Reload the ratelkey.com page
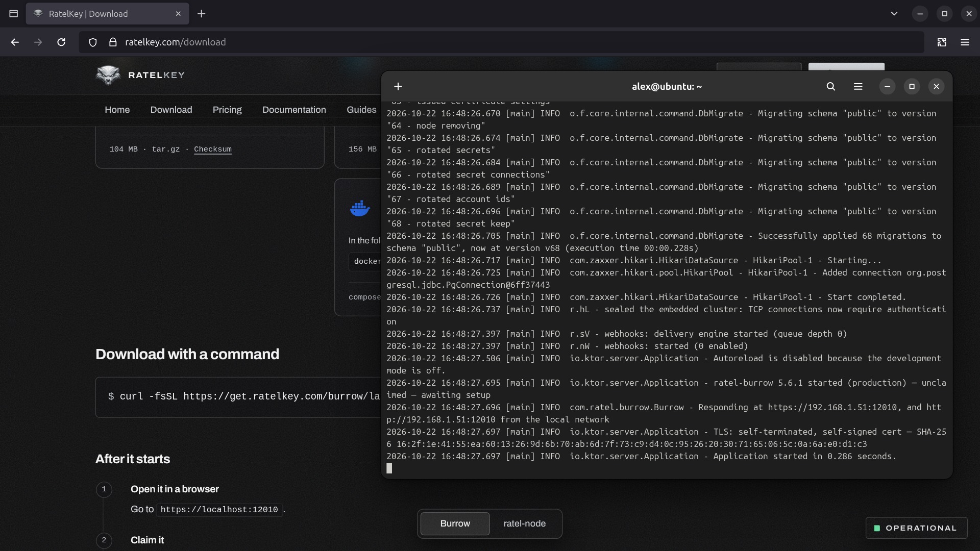The height and width of the screenshot is (551, 980). pyautogui.click(x=61, y=42)
